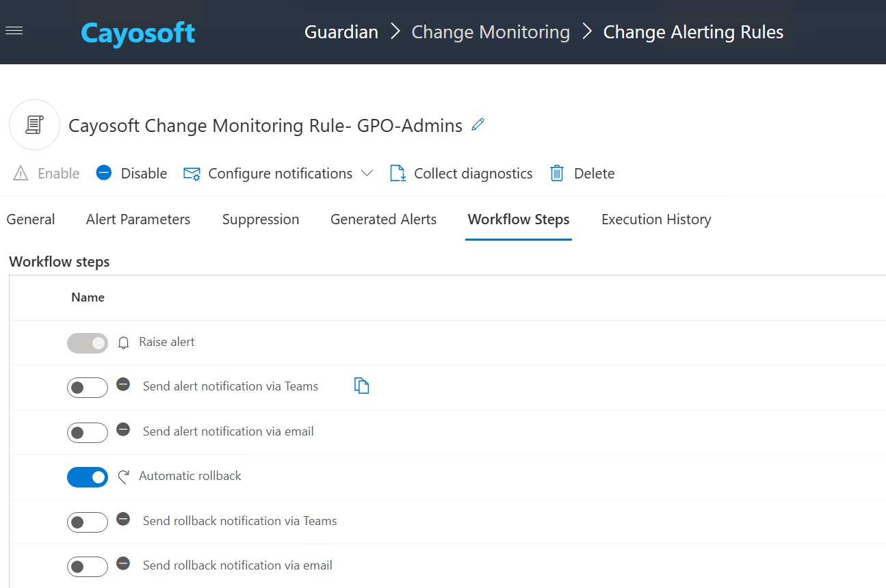This screenshot has height=588, width=886.
Task: Click the pencil icon to rename rule
Action: pyautogui.click(x=478, y=124)
